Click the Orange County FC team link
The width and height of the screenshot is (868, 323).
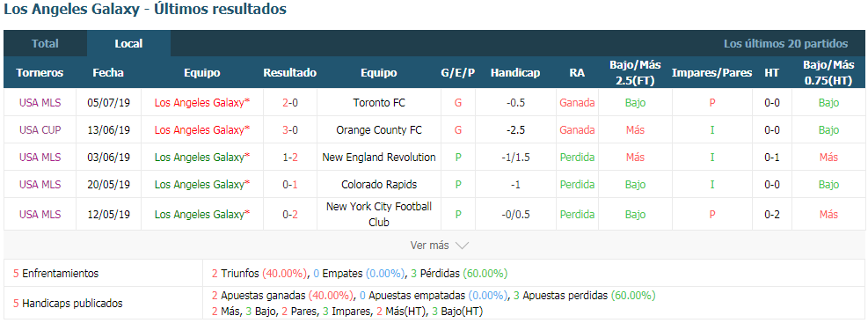coord(379,129)
